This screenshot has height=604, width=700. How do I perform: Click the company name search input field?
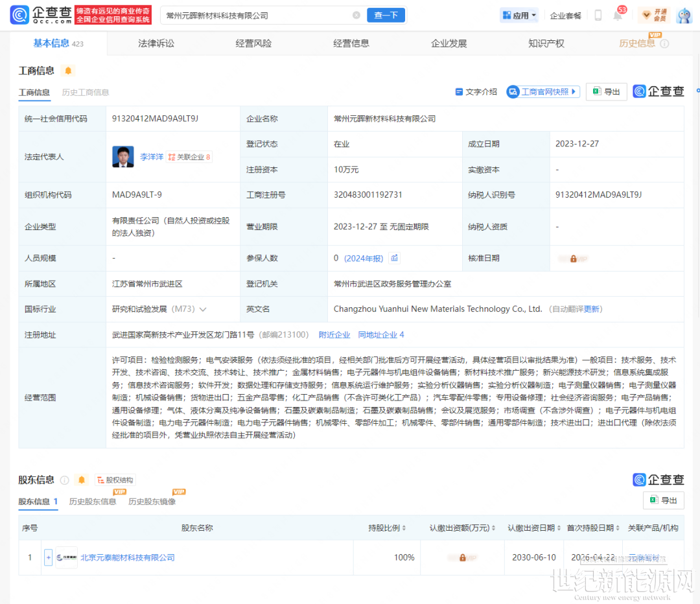click(256, 16)
